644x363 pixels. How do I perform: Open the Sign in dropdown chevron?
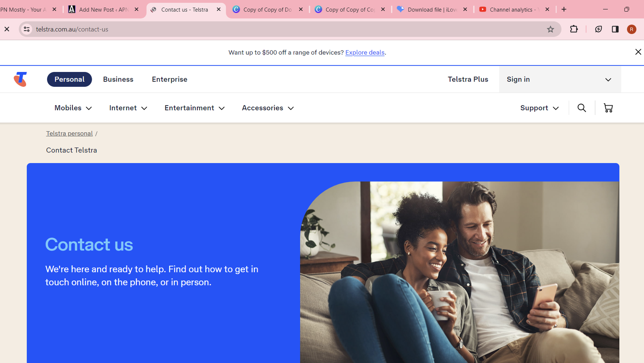[608, 79]
